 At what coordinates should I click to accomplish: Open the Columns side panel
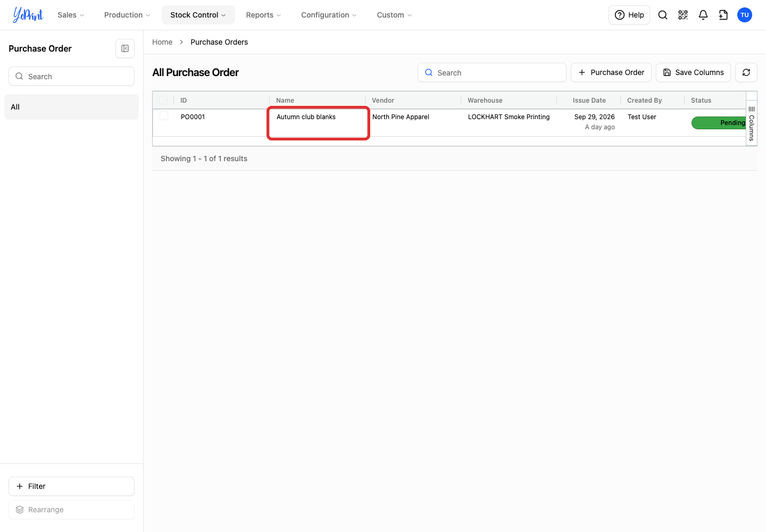[x=752, y=123]
